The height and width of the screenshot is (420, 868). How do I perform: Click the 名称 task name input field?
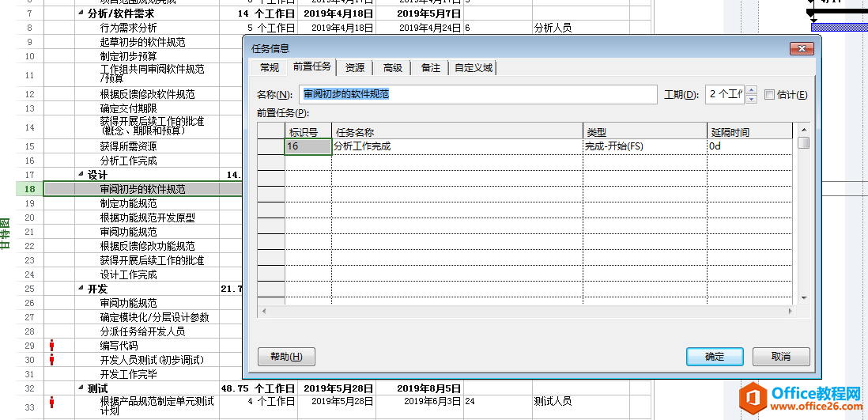tap(477, 95)
